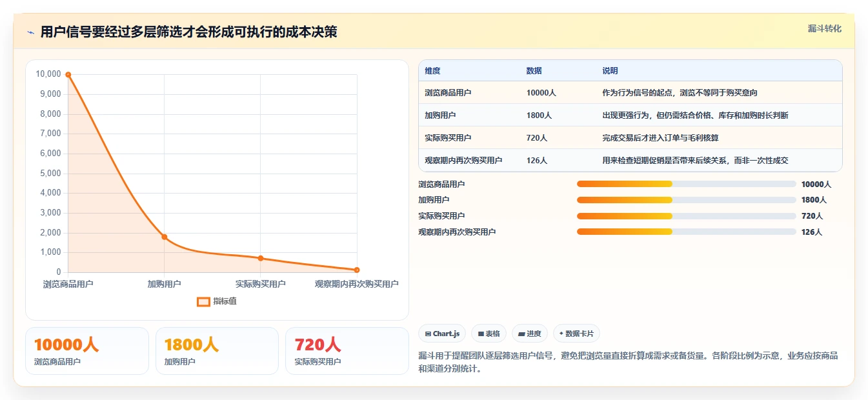
Task: Click the 数据卡片 chip
Action: [x=577, y=334]
